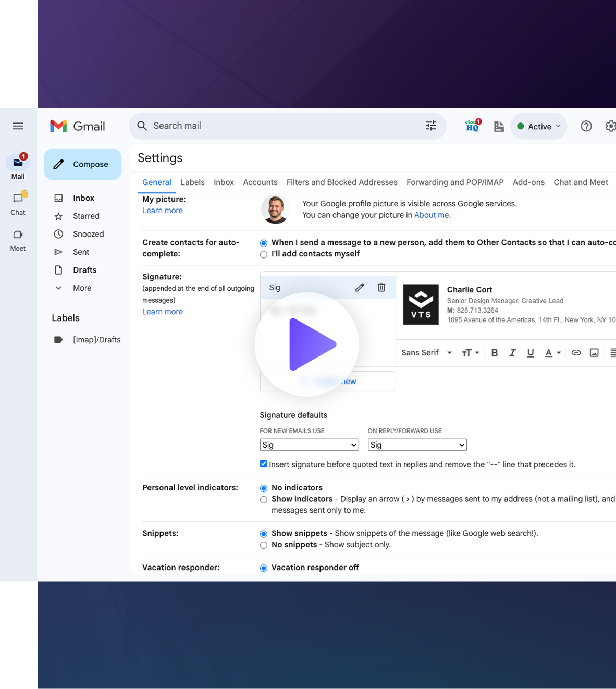Select auto-add new contacts radio option
The height and width of the screenshot is (689, 616).
pos(264,243)
